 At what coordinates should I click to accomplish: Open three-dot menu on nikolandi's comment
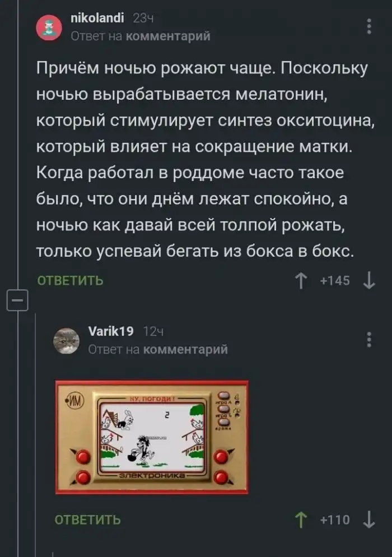point(369,27)
